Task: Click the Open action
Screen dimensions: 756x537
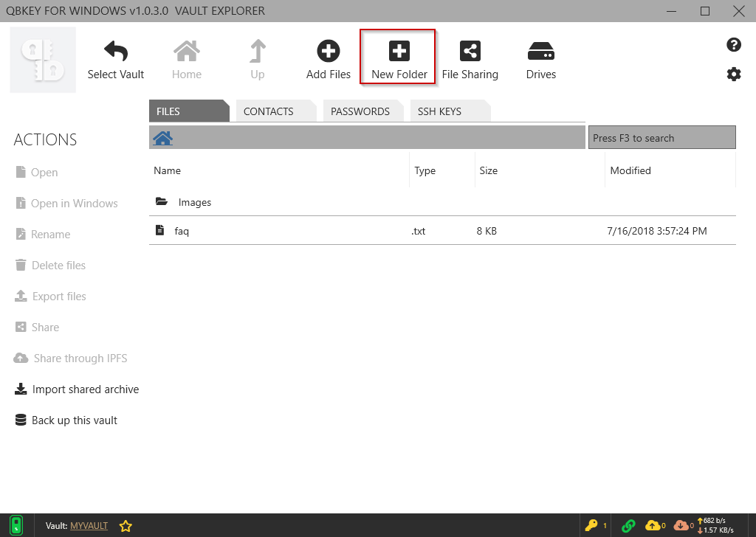Action: point(37,173)
